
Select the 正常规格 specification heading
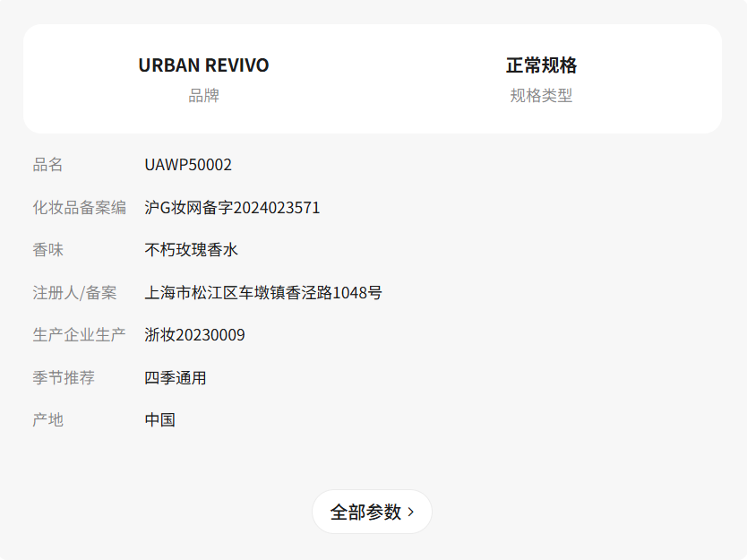click(x=541, y=65)
